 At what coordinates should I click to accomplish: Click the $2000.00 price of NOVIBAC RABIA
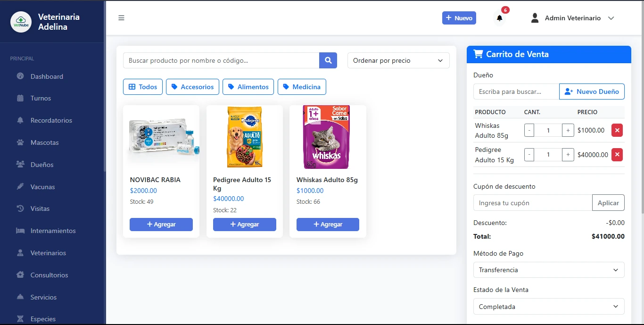(x=143, y=191)
